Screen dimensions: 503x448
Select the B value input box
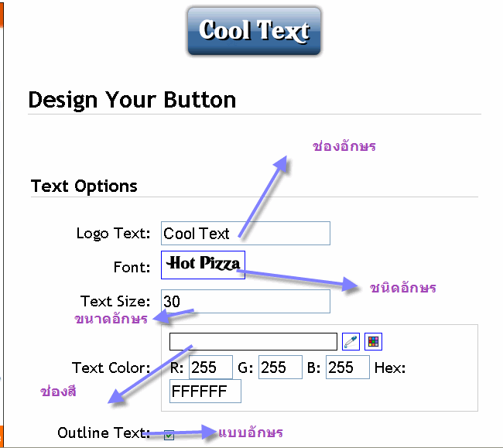347,368
